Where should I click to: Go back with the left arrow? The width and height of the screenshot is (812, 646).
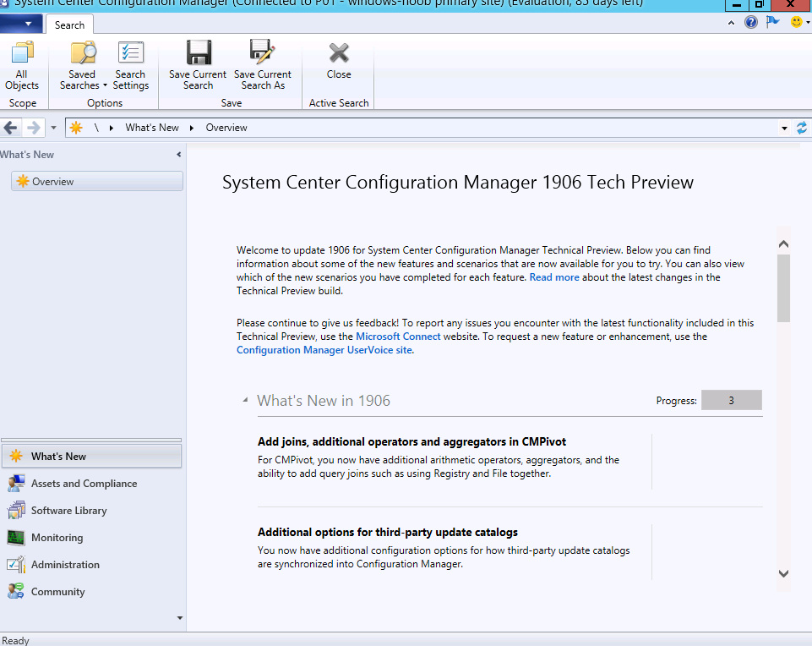pyautogui.click(x=10, y=128)
